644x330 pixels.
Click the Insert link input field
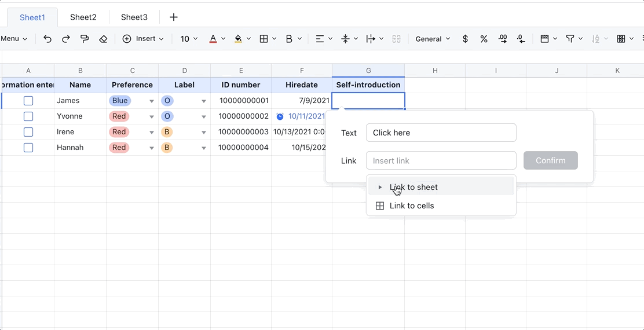(441, 160)
